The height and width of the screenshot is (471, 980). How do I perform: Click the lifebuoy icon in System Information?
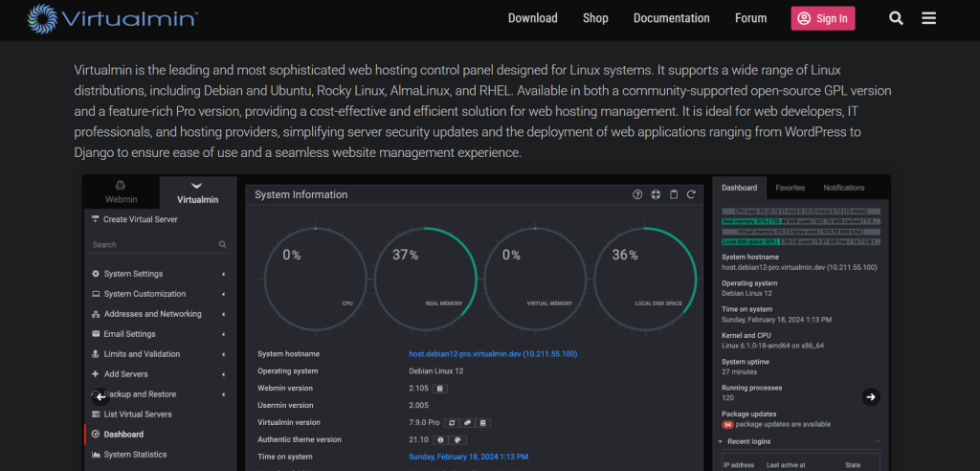[656, 194]
